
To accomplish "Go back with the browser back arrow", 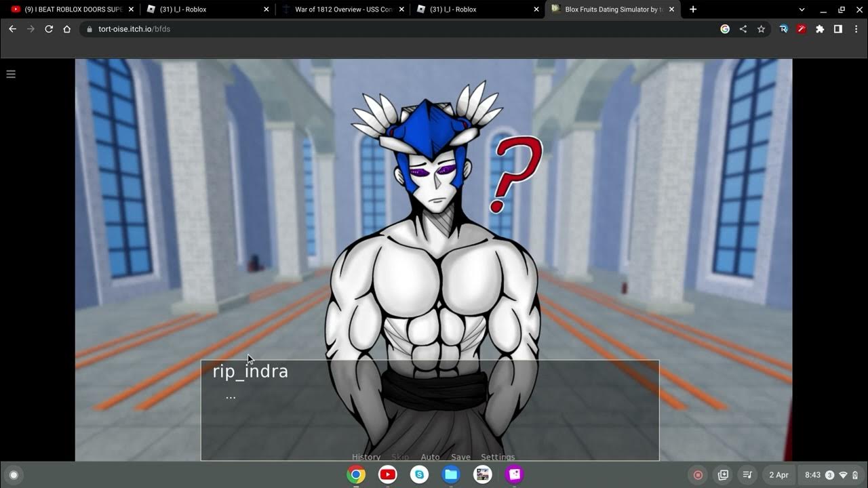I will point(12,29).
